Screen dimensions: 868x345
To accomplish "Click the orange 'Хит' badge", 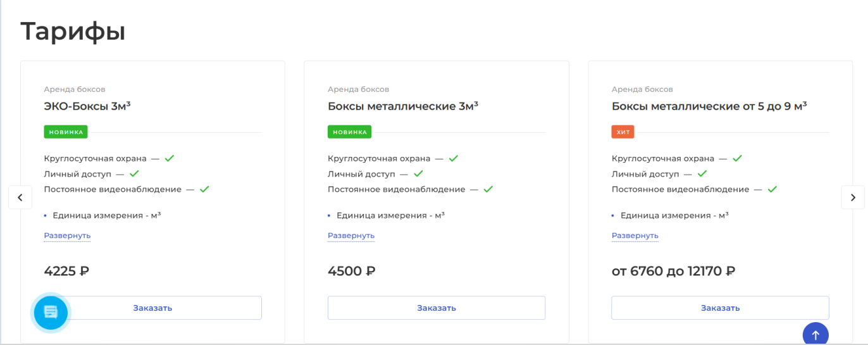I will [623, 132].
